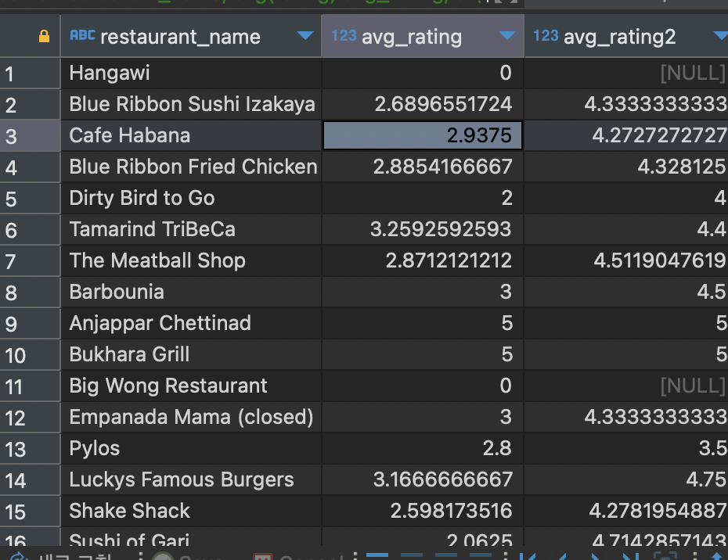Click the avg_rating 5 cell for Anjappar Chettinad
This screenshot has width=728, height=560.
click(x=423, y=323)
